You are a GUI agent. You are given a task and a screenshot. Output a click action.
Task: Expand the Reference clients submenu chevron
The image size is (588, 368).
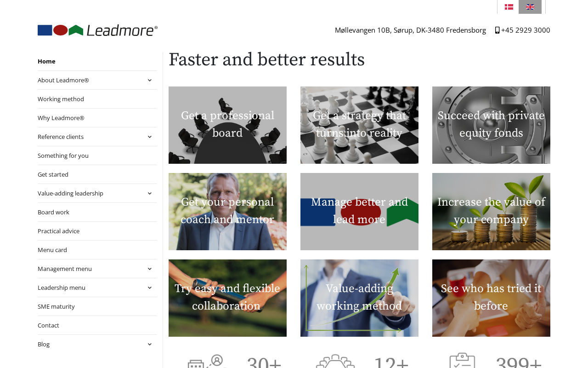click(x=149, y=137)
